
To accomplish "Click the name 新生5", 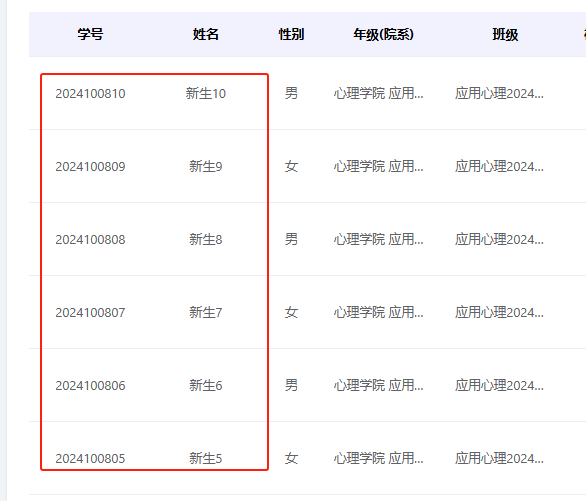I will click(206, 458).
